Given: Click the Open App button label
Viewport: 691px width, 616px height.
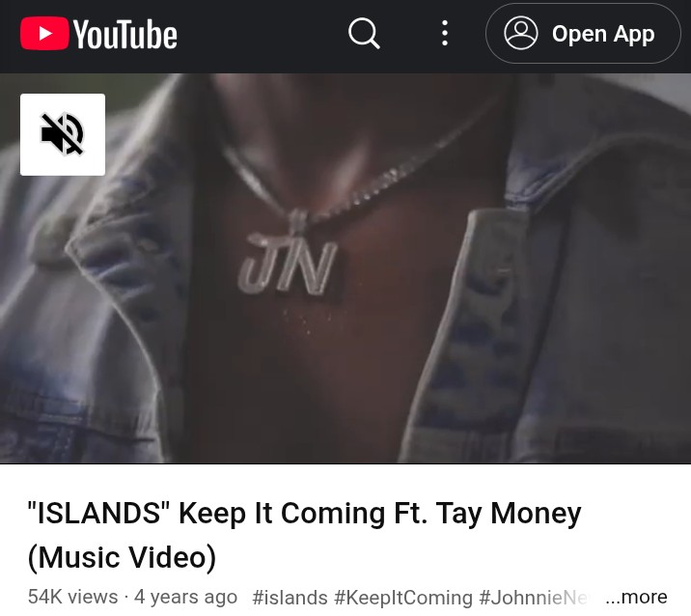Looking at the screenshot, I should point(603,34).
